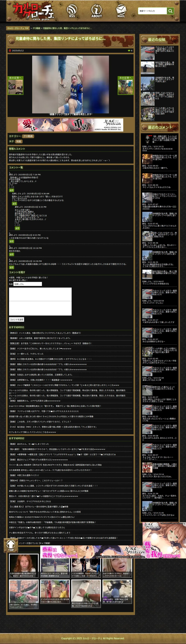The width and height of the screenshot is (186, 644).
Task: Click the green comment bubble count icon
Action: click(129, 50)
